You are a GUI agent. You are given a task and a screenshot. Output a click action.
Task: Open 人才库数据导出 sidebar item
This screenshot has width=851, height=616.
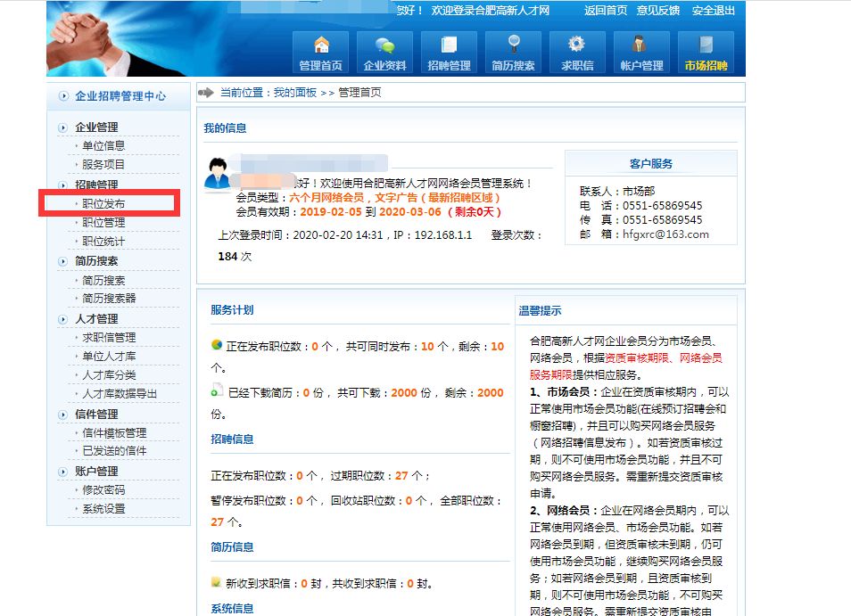pyautogui.click(x=120, y=394)
